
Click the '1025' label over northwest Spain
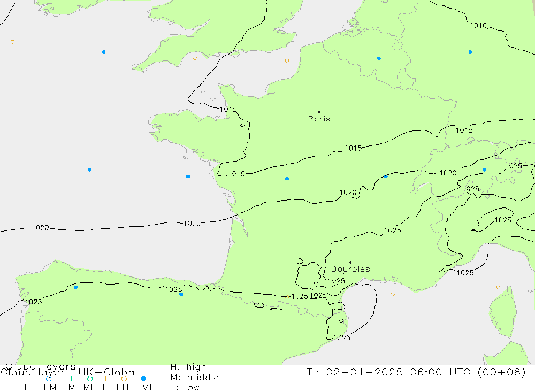click(33, 302)
